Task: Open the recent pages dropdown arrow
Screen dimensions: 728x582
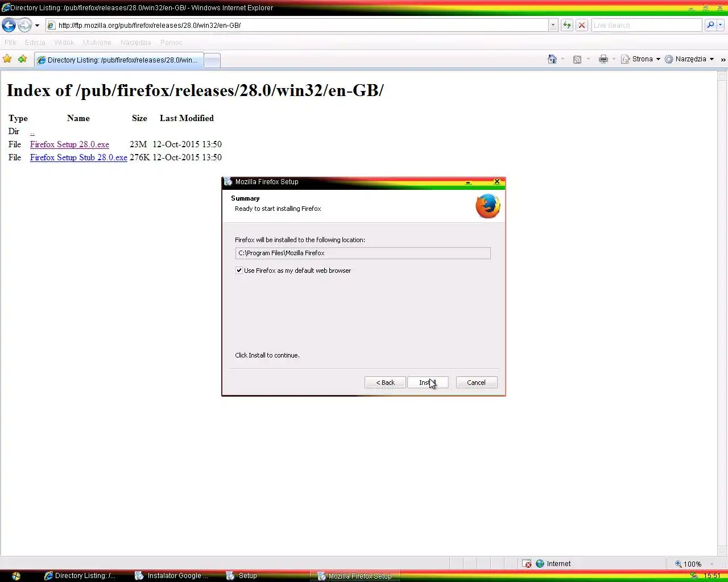Action: (x=37, y=26)
